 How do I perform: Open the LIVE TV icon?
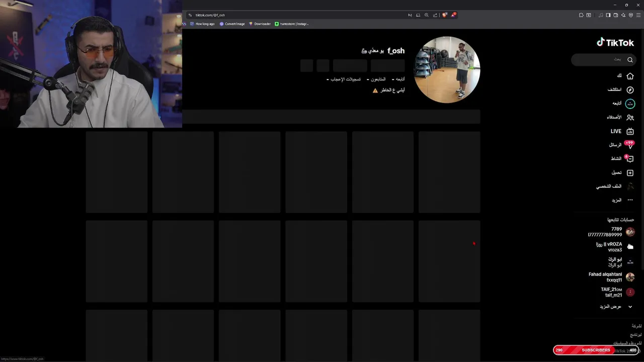[630, 131]
